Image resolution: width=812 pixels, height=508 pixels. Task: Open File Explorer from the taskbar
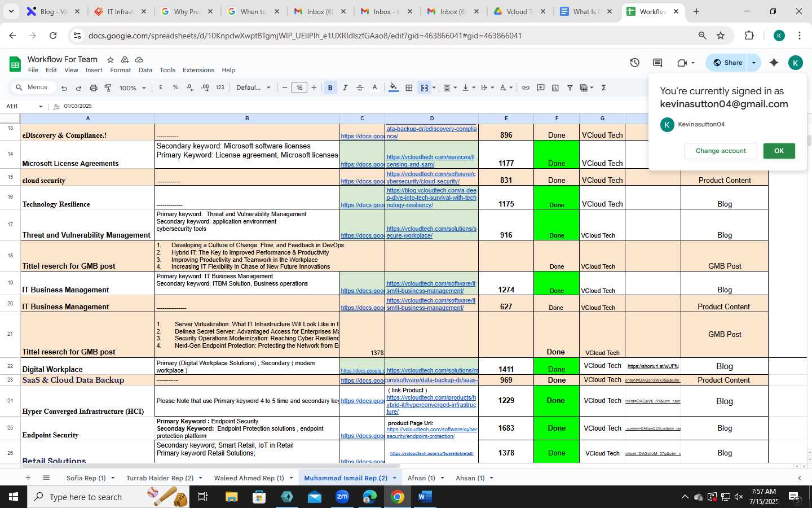tap(232, 497)
